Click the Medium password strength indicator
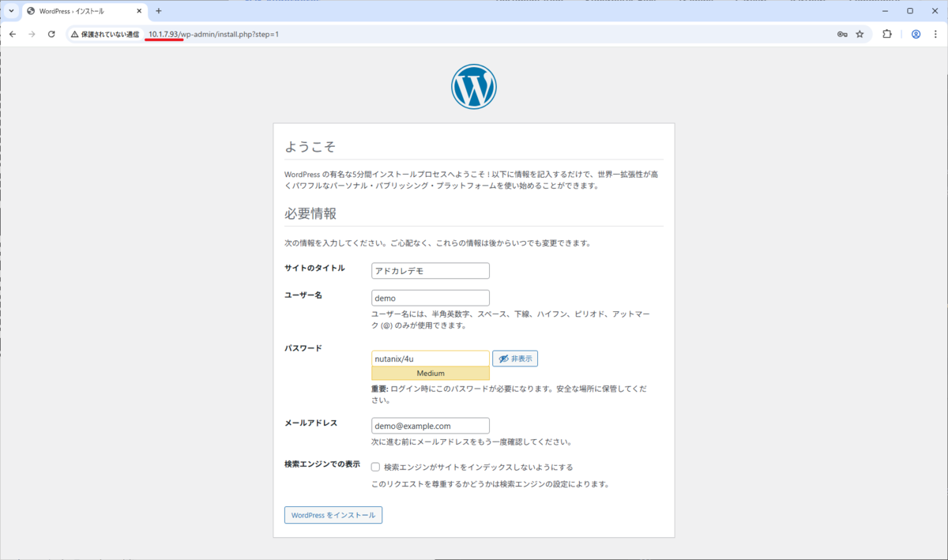The height and width of the screenshot is (560, 948). tap(431, 373)
